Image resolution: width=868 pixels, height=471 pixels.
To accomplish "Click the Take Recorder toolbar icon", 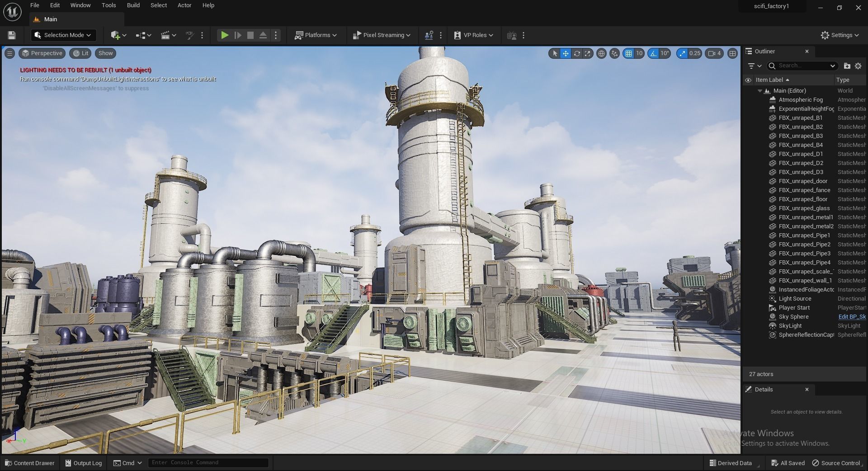I will 512,35.
